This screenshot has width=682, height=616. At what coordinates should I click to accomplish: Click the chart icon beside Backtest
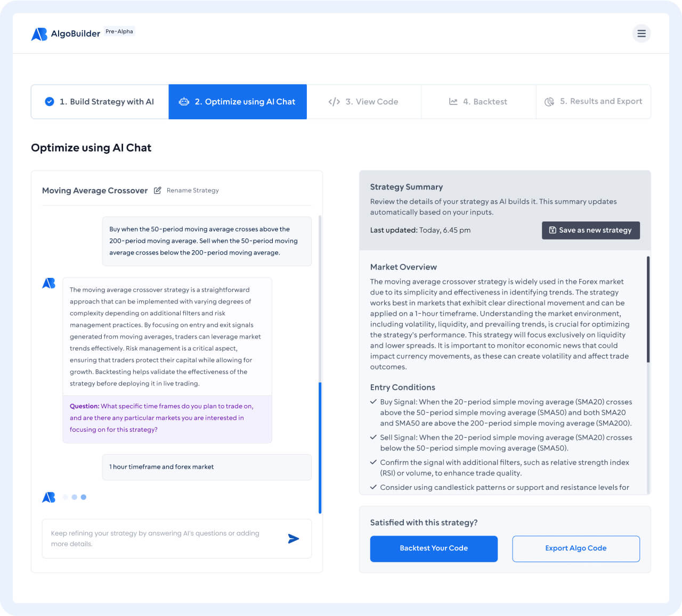pos(453,101)
